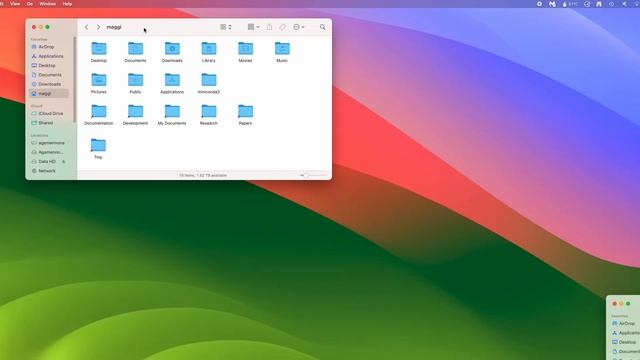Eject Data HD using its eject icon
The height and width of the screenshot is (360, 640).
coord(64,162)
